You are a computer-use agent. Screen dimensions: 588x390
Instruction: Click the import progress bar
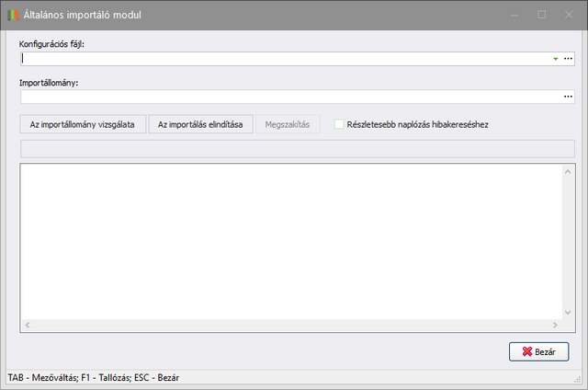click(297, 148)
